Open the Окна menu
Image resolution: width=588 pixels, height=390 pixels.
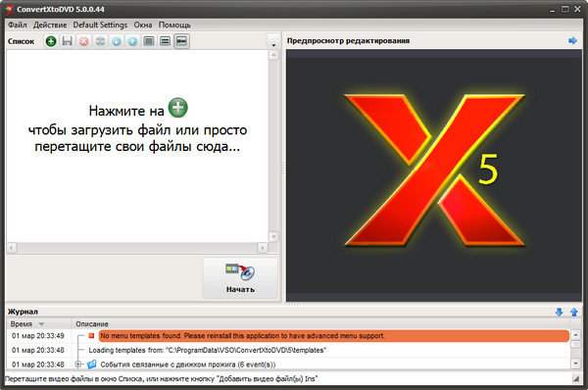coord(143,24)
